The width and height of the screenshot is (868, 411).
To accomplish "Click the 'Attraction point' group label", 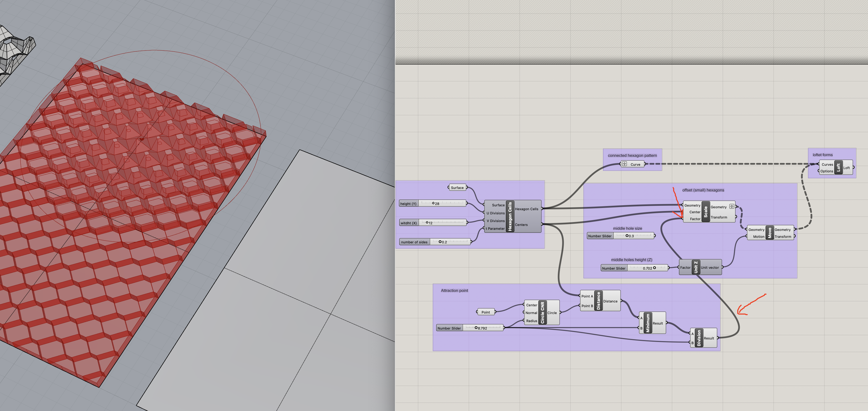I will (x=454, y=291).
